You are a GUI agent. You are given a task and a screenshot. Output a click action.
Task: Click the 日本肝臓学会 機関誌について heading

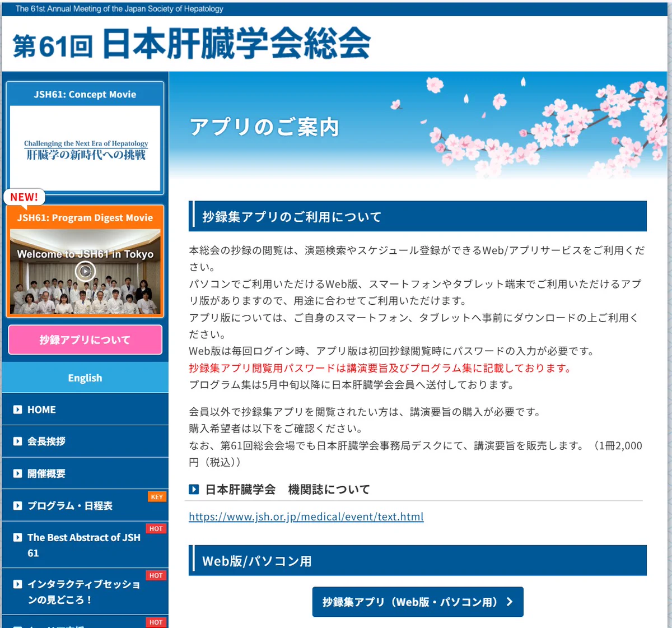(x=287, y=490)
